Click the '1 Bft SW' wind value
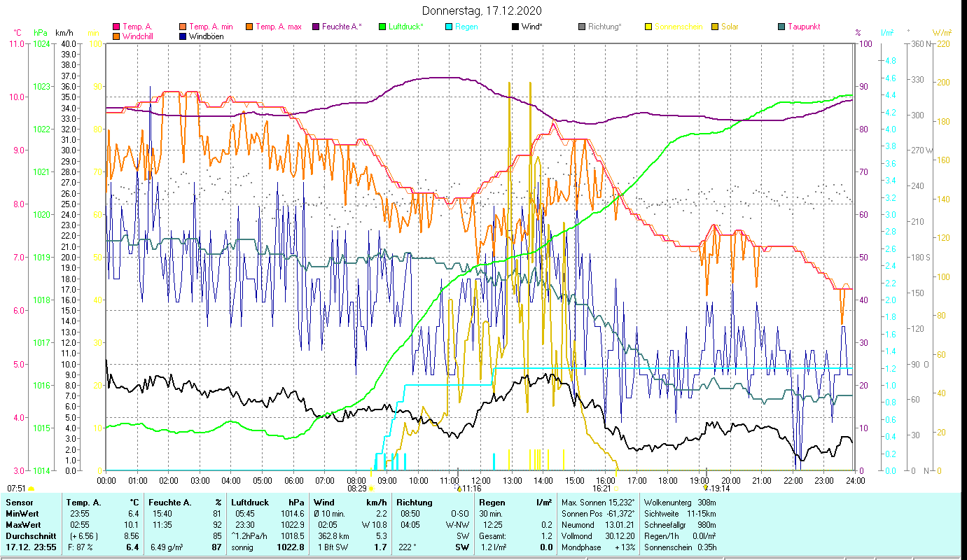 tap(333, 547)
